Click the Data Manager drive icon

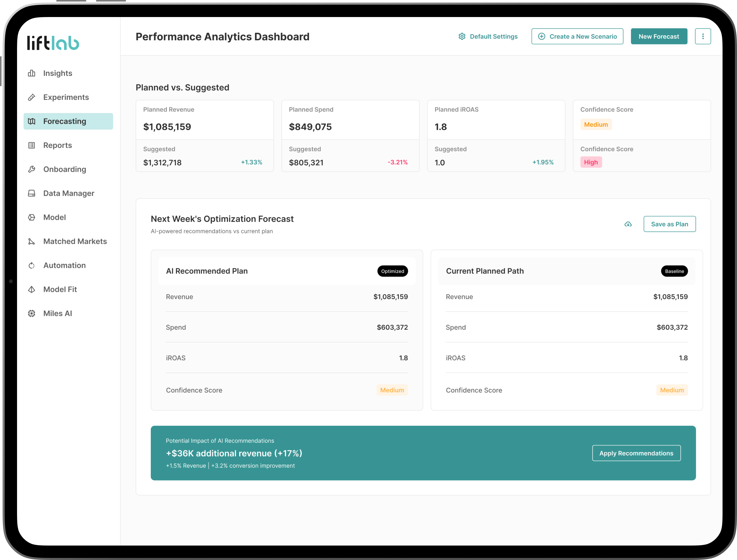click(32, 193)
